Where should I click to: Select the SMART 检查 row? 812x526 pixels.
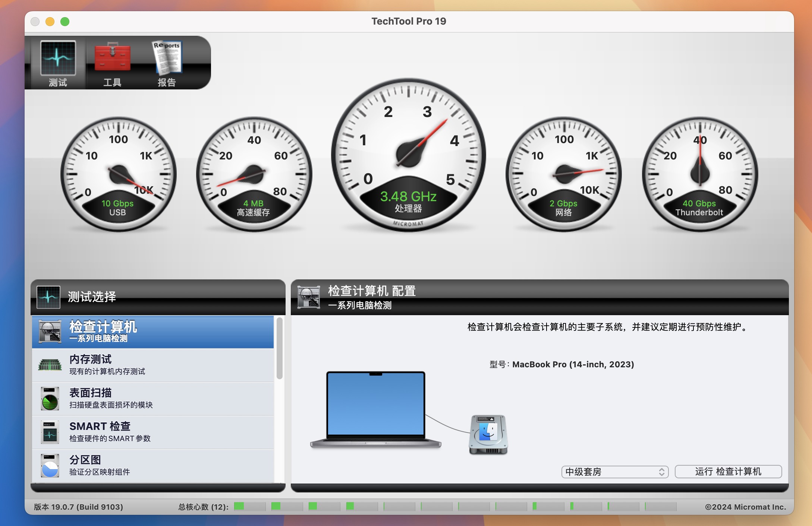(153, 432)
